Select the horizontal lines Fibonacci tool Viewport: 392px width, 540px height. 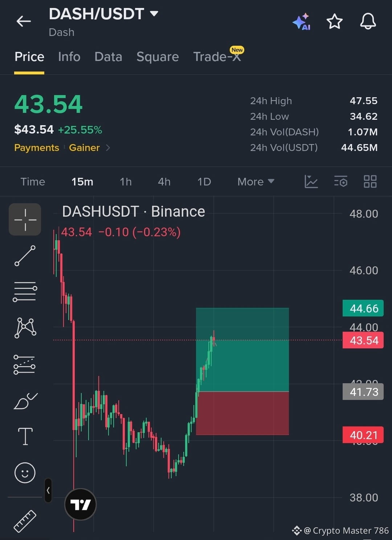point(25,291)
